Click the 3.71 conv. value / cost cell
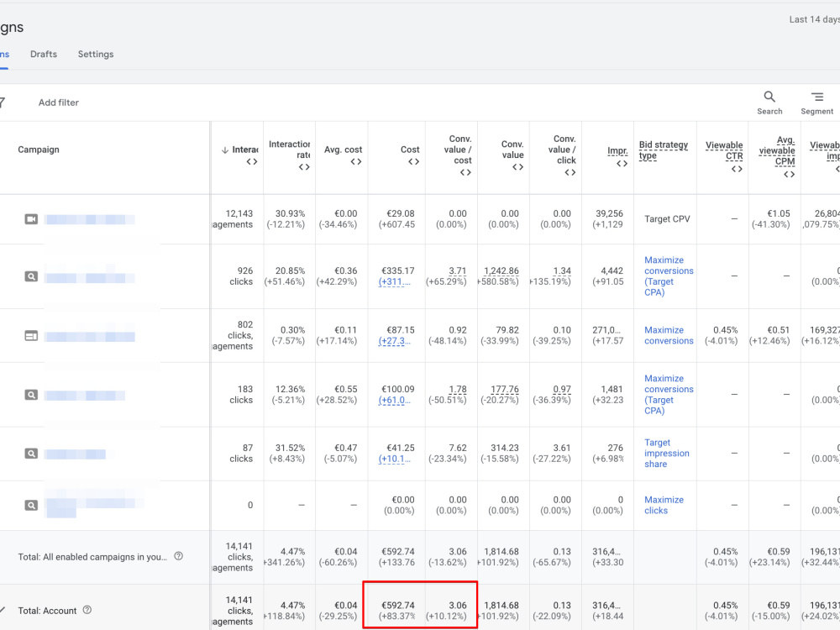The width and height of the screenshot is (840, 630). (458, 271)
